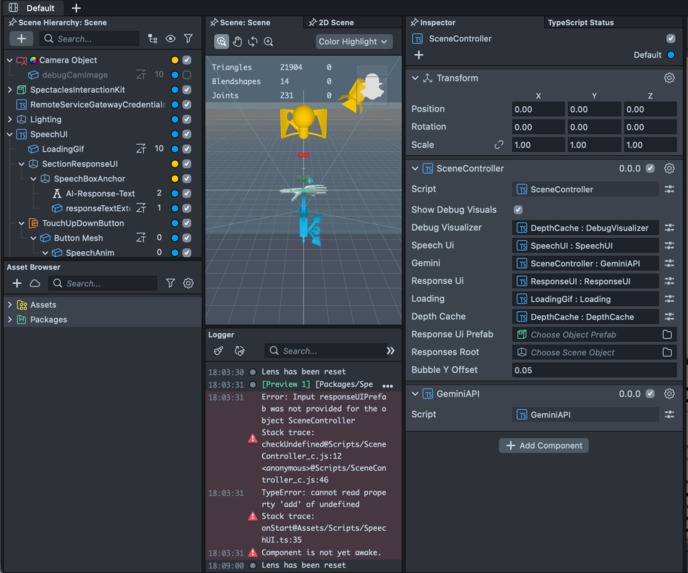Image resolution: width=688 pixels, height=573 pixels.
Task: Toggle SceneController object enabled checkbox in header
Action: click(670, 39)
